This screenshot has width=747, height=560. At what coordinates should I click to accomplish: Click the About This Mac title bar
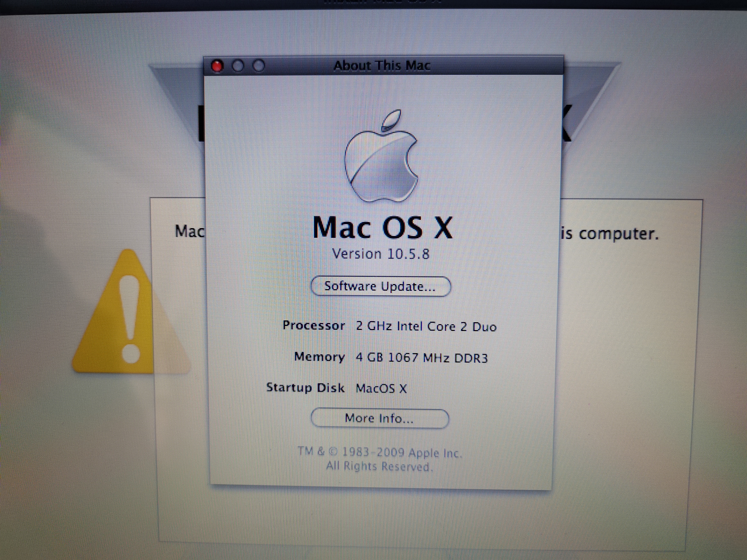pyautogui.click(x=384, y=65)
